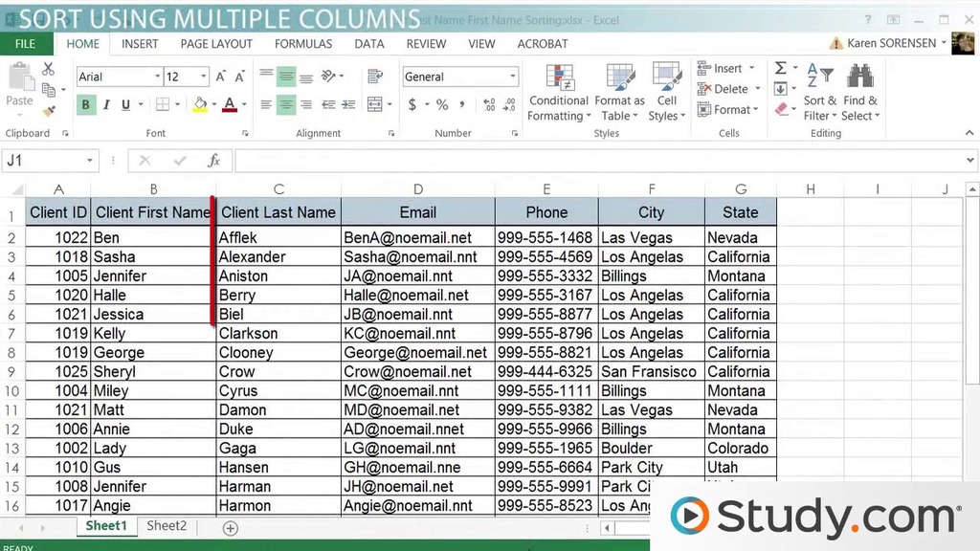Image resolution: width=980 pixels, height=551 pixels.
Task: Toggle center horizontal alignment
Action: 286,105
